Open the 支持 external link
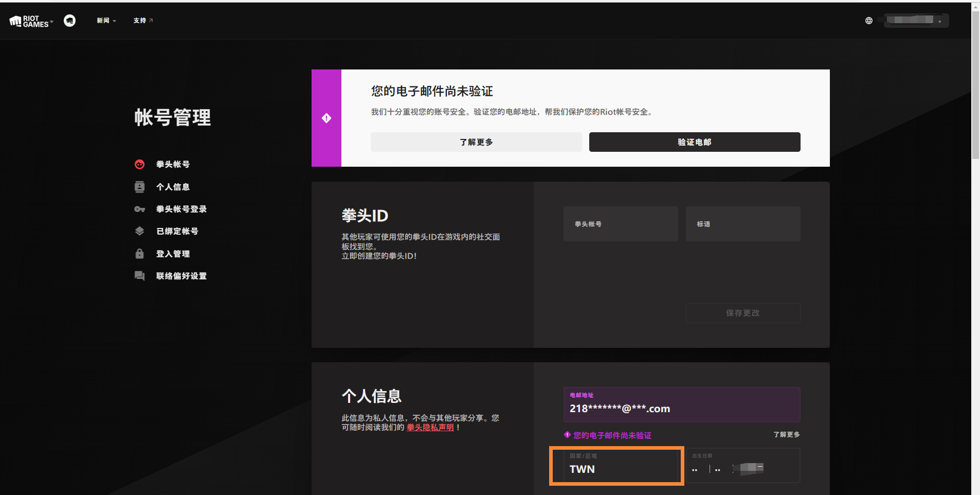 [x=142, y=21]
